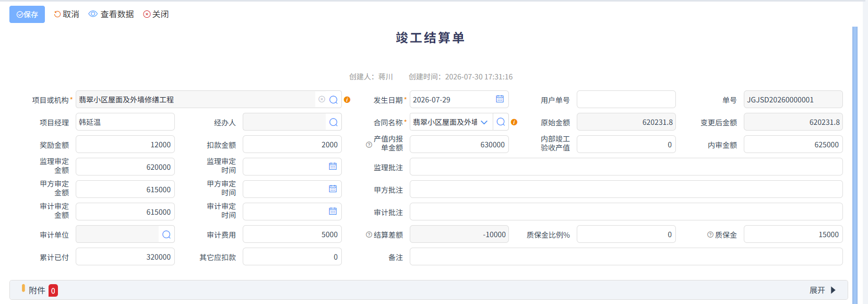Click the 项目经理 field showing 韩延温
868x304 pixels.
point(125,122)
